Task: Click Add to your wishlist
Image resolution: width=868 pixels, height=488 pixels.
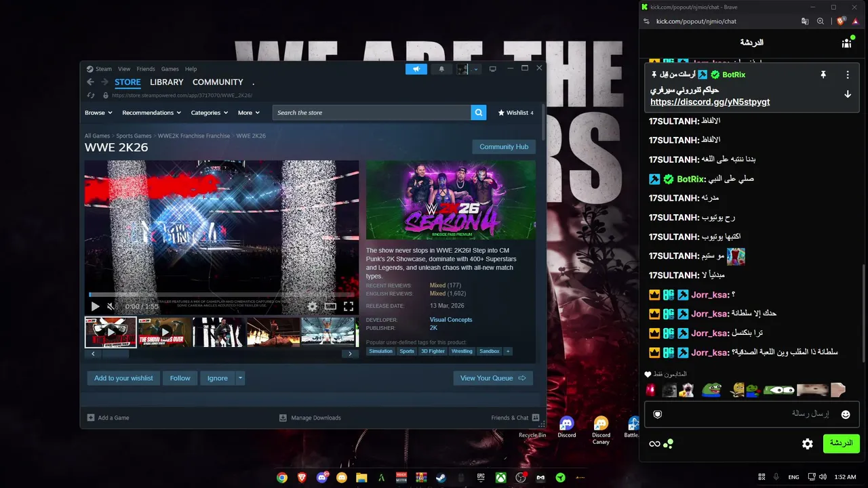Action: [123, 378]
